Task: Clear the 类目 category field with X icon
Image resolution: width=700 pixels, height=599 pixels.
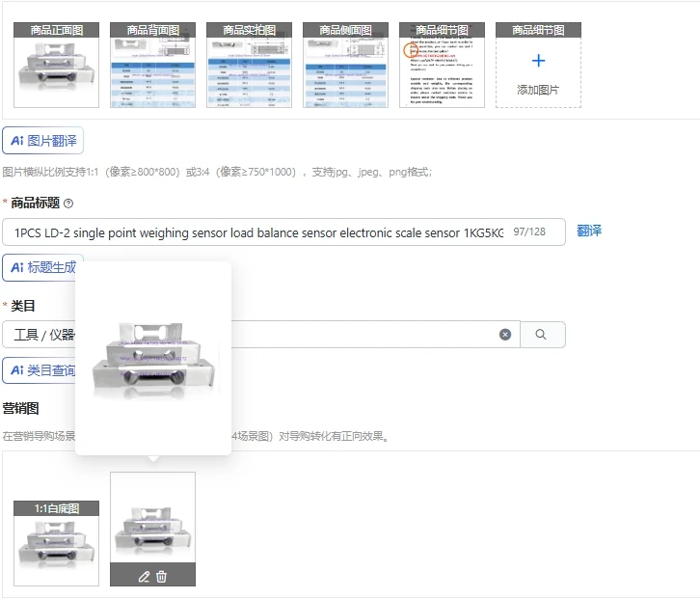Action: coord(505,335)
